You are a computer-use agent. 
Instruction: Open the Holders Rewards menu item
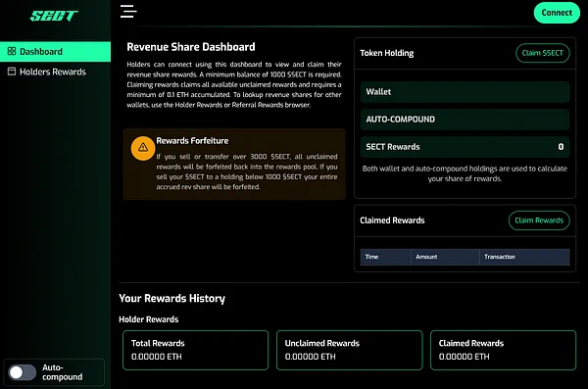click(x=55, y=72)
